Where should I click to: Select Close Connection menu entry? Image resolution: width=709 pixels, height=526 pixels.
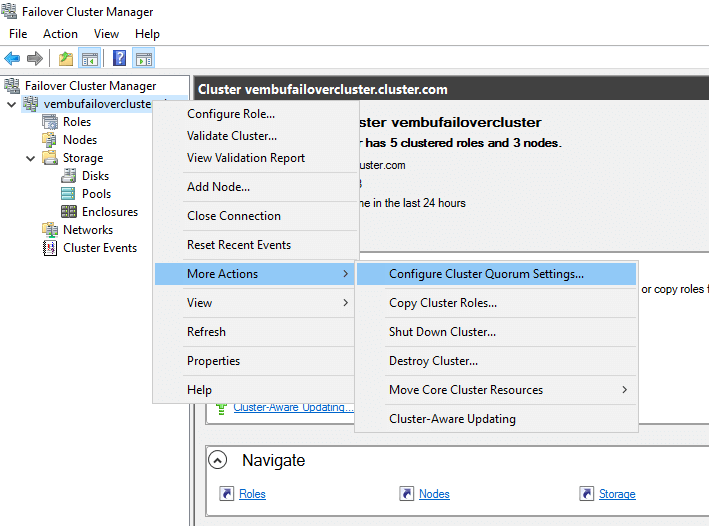pyautogui.click(x=256, y=216)
